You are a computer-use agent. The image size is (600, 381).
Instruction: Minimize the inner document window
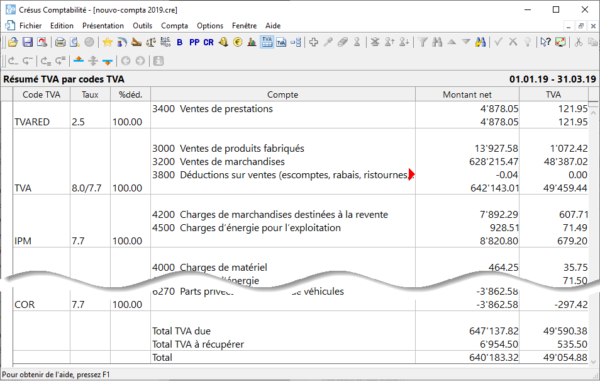tap(568, 26)
